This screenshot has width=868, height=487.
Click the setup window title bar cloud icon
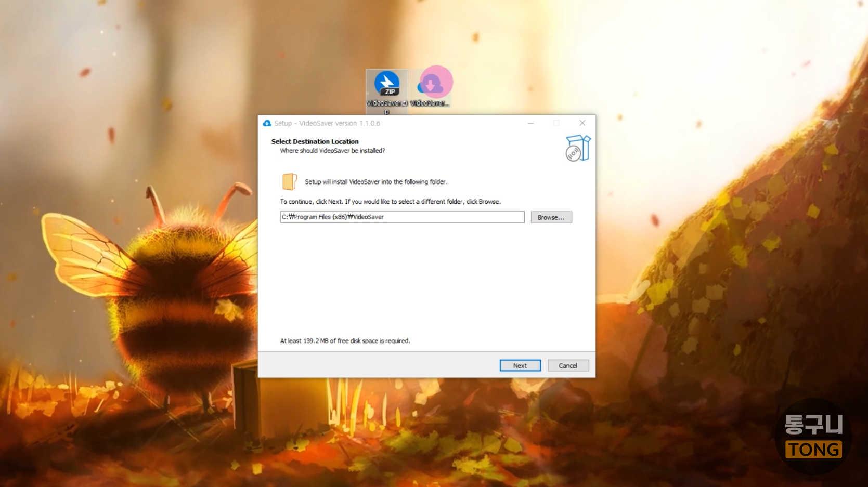[267, 123]
